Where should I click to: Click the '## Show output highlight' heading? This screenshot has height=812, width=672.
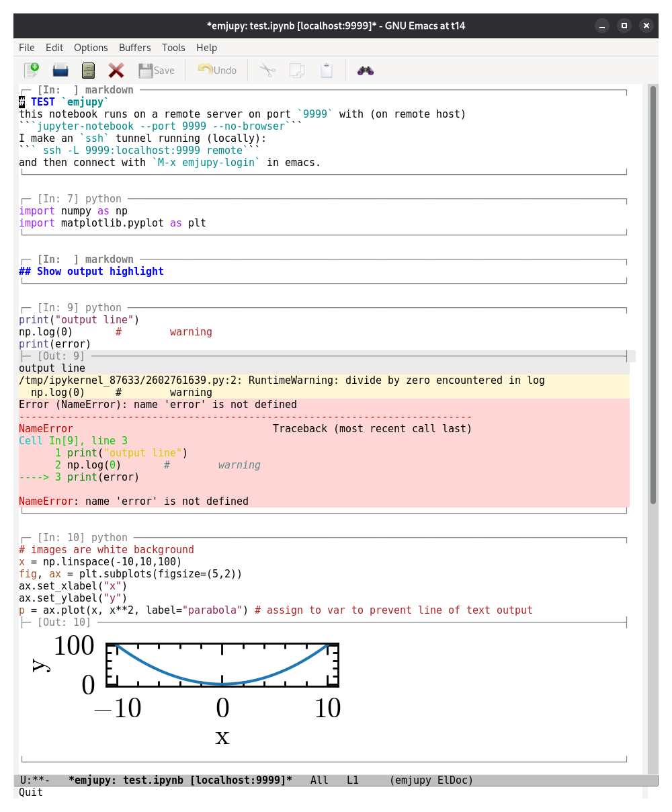pyautogui.click(x=91, y=272)
